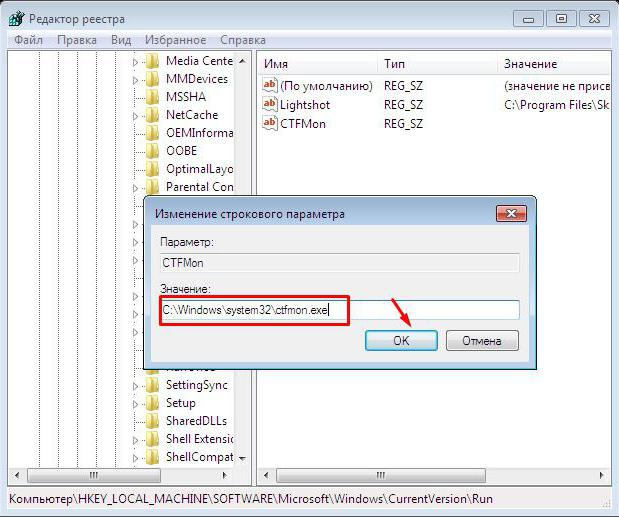Select the SharedDLLs key label
619x517 pixels.
tap(196, 421)
